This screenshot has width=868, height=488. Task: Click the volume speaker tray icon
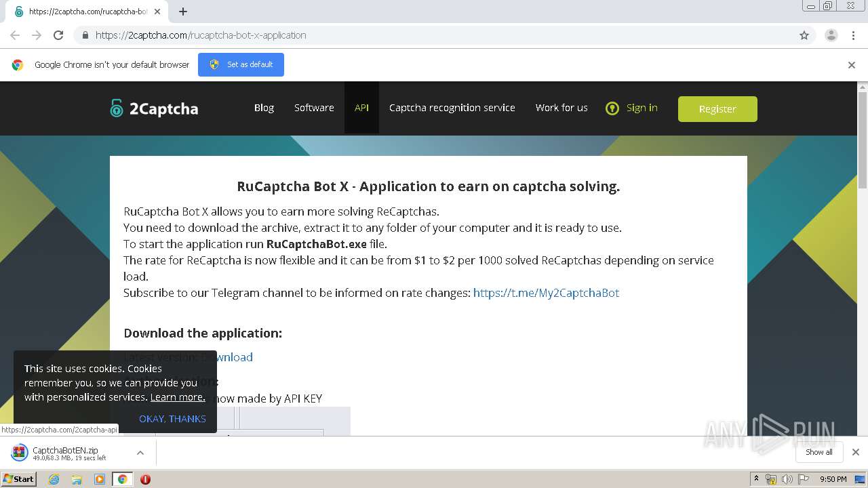[x=787, y=479]
